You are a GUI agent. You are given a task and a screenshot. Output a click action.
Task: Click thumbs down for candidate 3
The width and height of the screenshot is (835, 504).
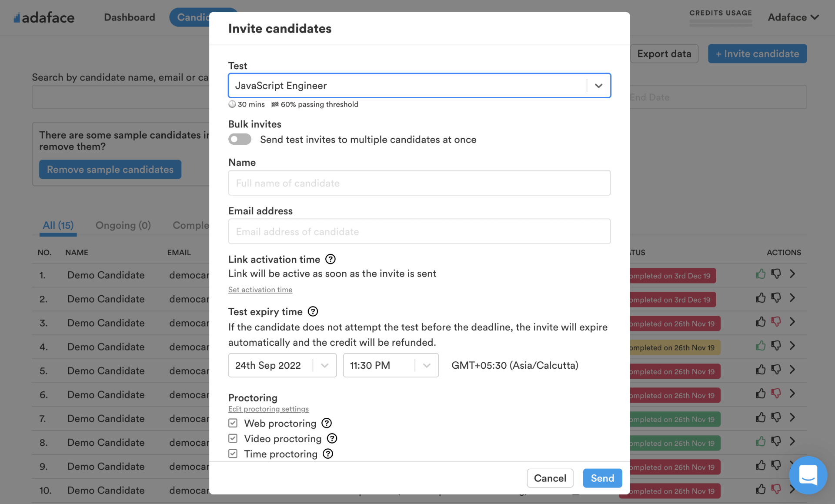tap(776, 322)
